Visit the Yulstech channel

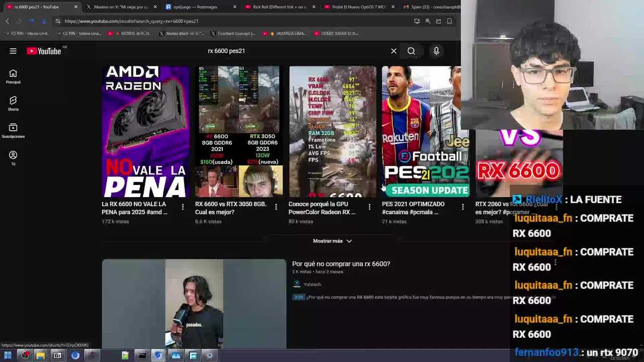(312, 284)
